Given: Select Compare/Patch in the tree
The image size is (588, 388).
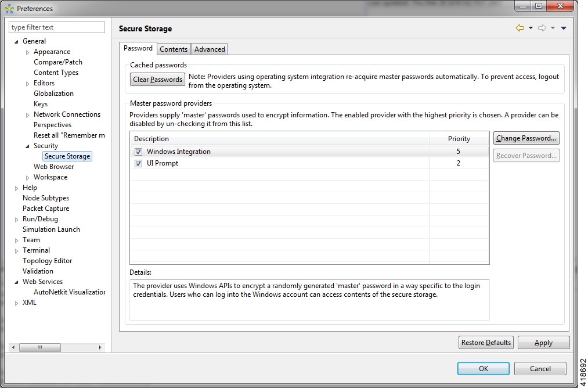Looking at the screenshot, I should click(x=57, y=62).
